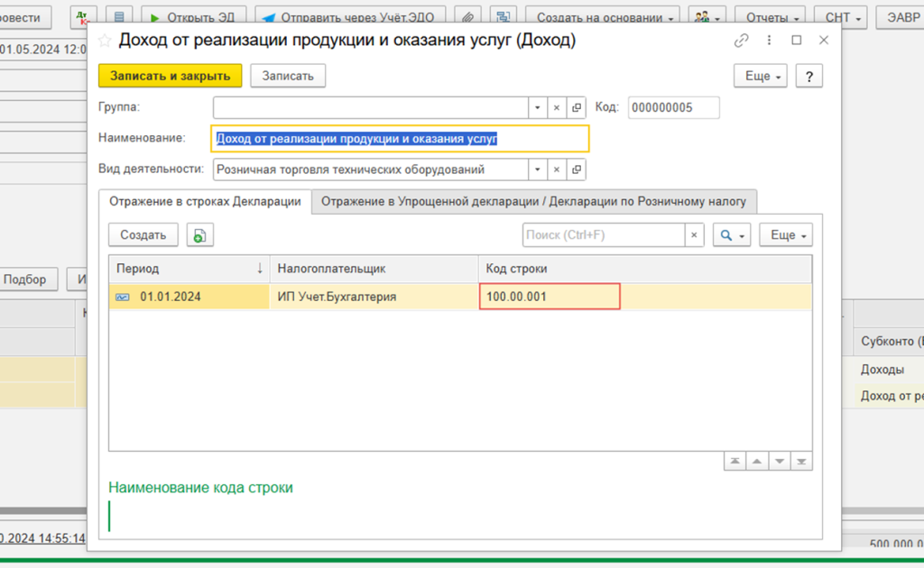Click Записать и закрыть button
Viewport: 924px width, 568px height.
pos(169,76)
